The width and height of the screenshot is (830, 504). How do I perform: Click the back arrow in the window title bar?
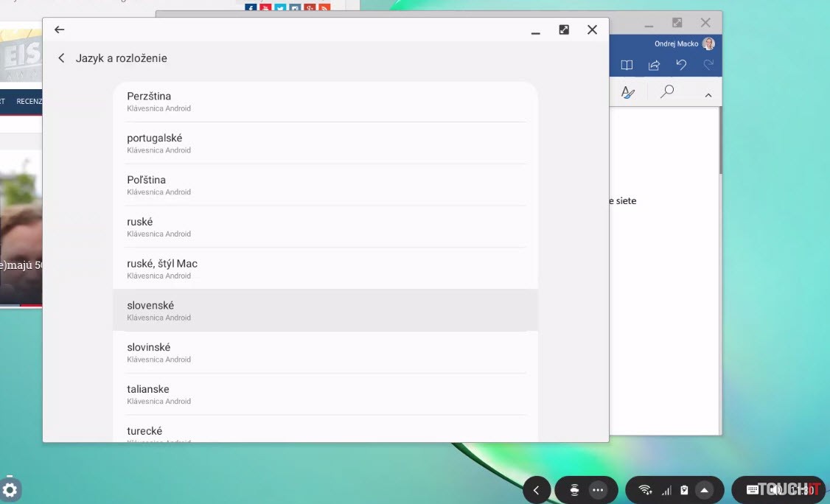[x=60, y=29]
